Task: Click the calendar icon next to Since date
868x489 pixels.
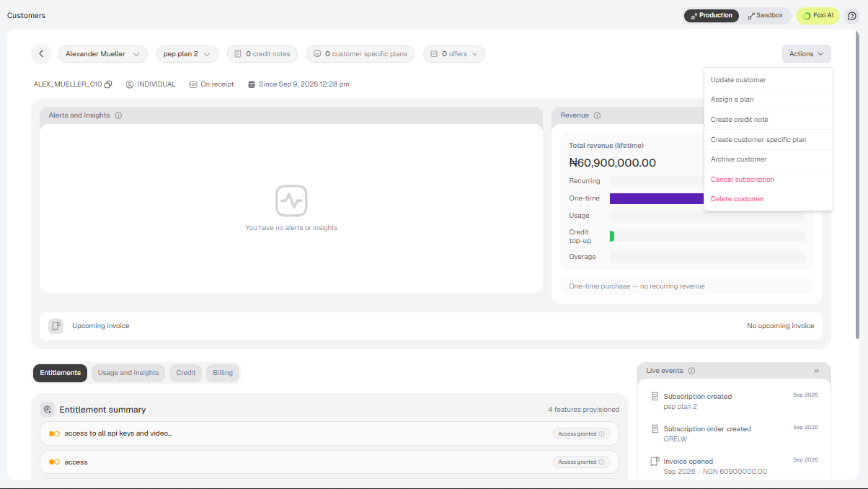Action: coord(252,84)
